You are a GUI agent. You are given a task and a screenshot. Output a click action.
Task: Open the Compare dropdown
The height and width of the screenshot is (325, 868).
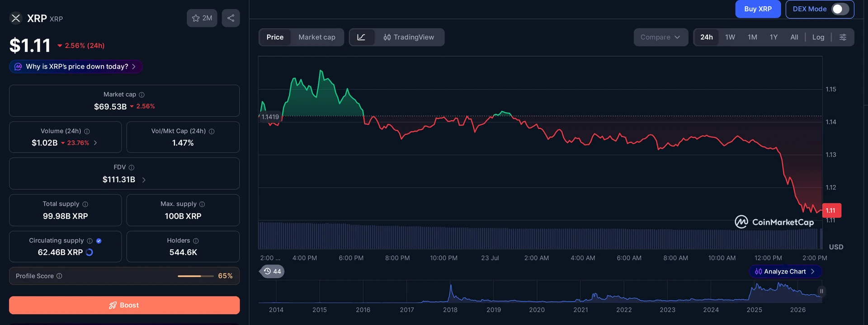(660, 37)
